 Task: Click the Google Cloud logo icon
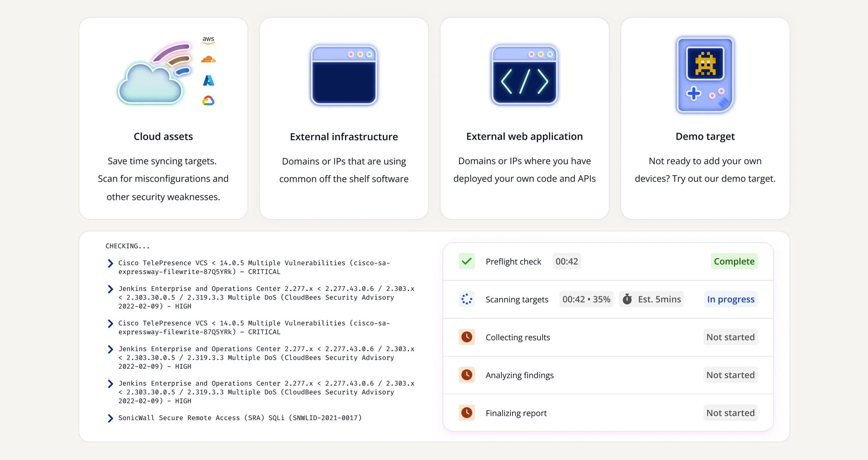tap(208, 101)
